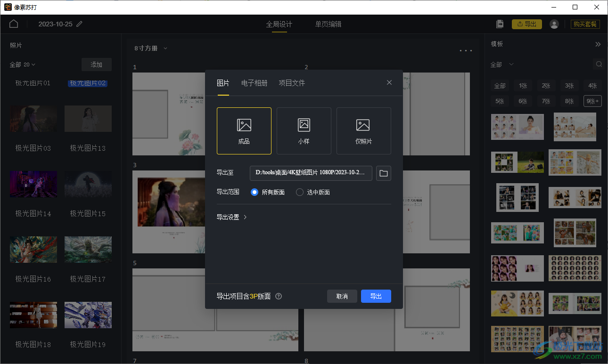Select the 选中版面 radio button
The width and height of the screenshot is (608, 364).
tap(300, 192)
